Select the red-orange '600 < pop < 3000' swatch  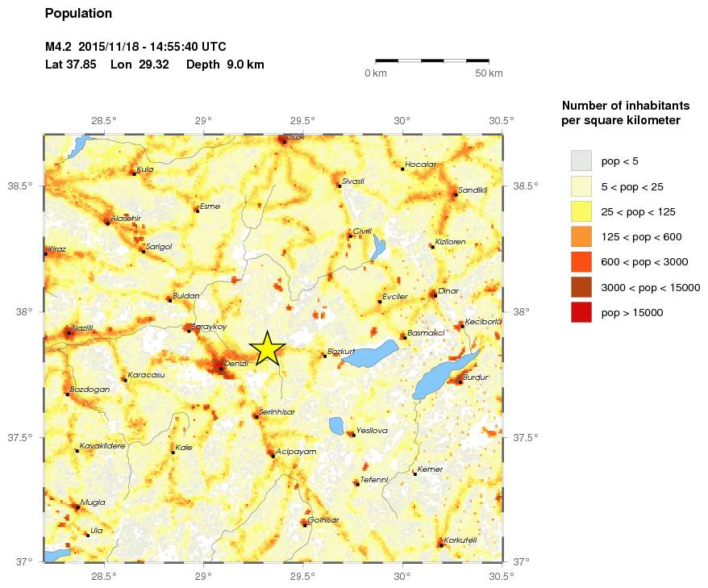(x=581, y=261)
